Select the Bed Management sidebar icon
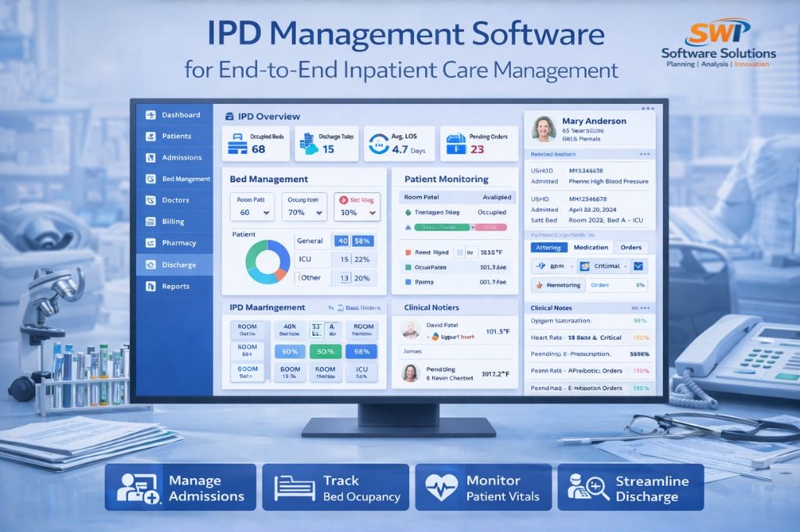800x532 pixels. click(x=149, y=179)
